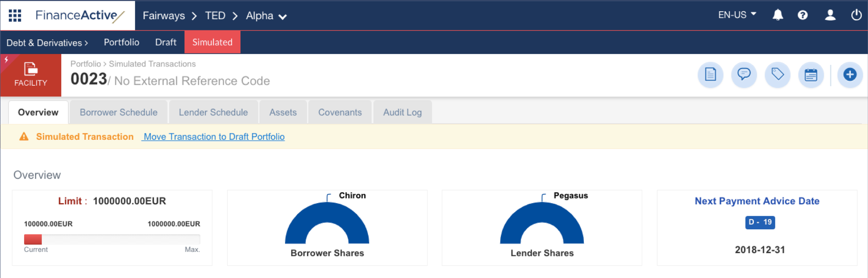Image resolution: width=868 pixels, height=278 pixels.
Task: Click the power logout icon
Action: point(856,15)
